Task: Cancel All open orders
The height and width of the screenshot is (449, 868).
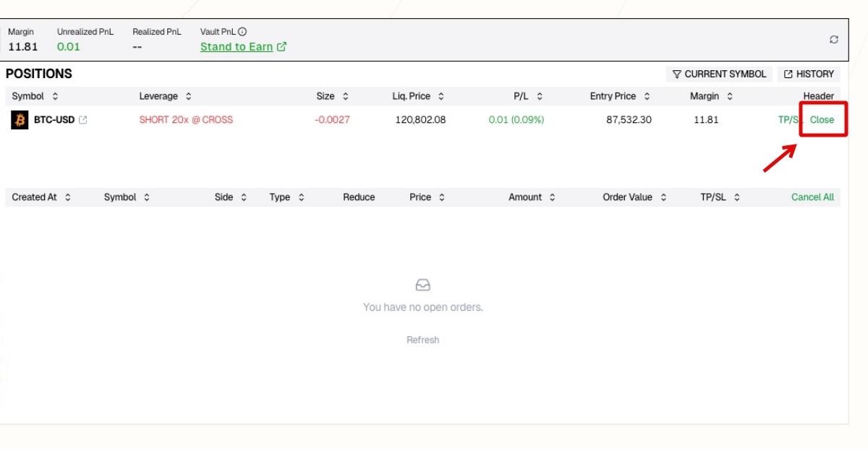Action: click(x=812, y=197)
